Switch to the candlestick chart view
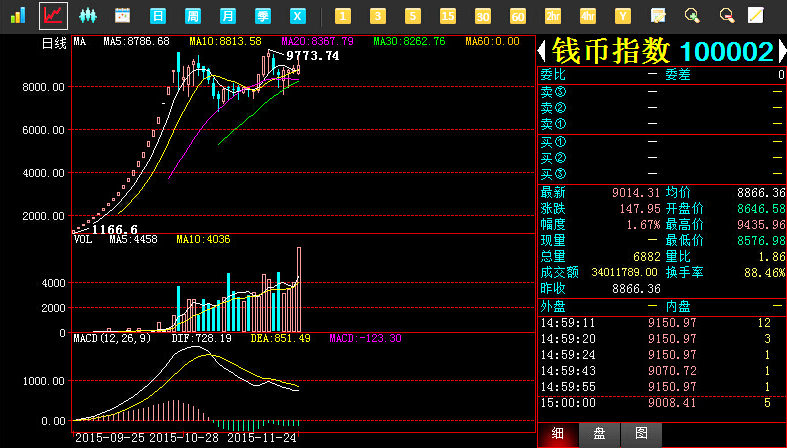787x448 pixels. [87, 16]
